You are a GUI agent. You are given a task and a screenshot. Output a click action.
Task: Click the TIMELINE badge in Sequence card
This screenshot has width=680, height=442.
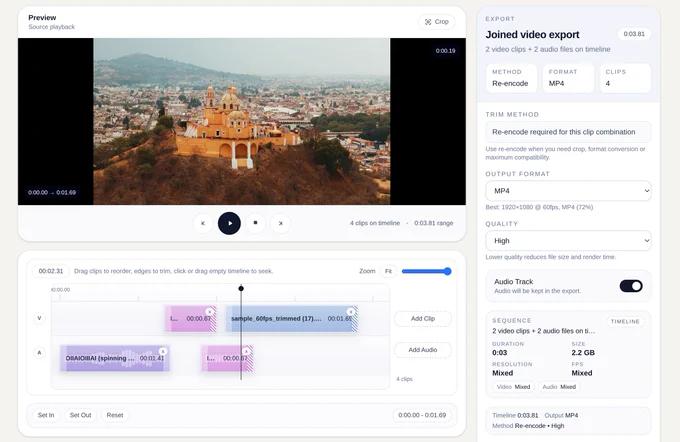625,321
